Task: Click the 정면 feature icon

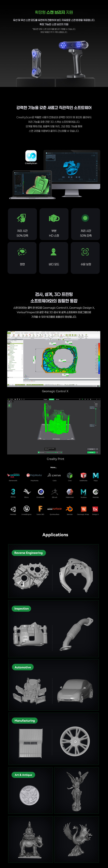Action: click(x=22, y=252)
